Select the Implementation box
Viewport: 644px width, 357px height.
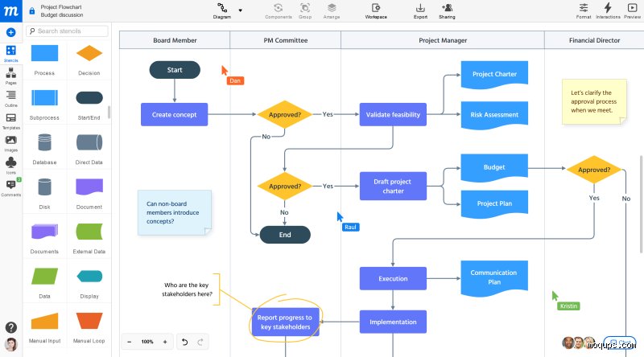[x=393, y=322]
